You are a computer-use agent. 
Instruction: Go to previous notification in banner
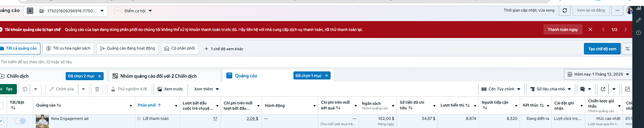pyautogui.click(x=603, y=30)
